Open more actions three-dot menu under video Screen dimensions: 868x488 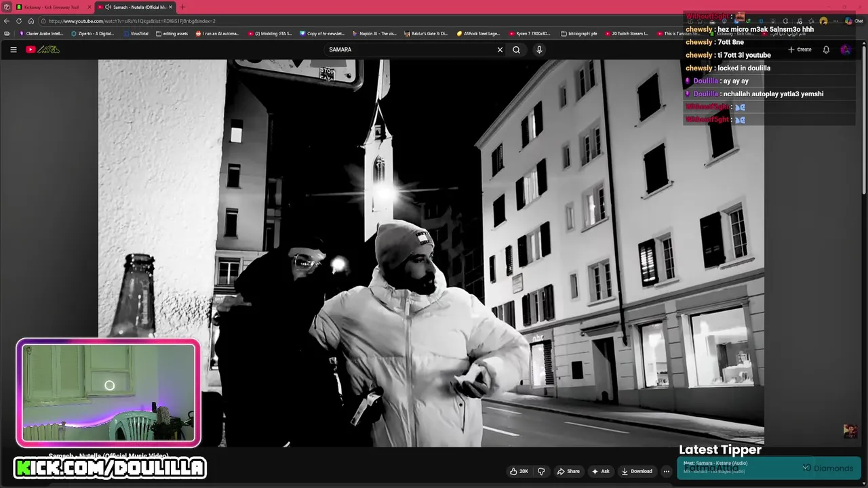[667, 471]
